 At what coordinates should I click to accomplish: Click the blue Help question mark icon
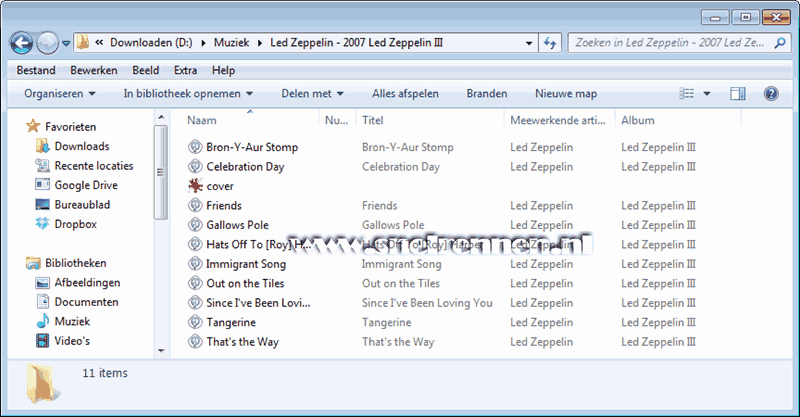[770, 93]
